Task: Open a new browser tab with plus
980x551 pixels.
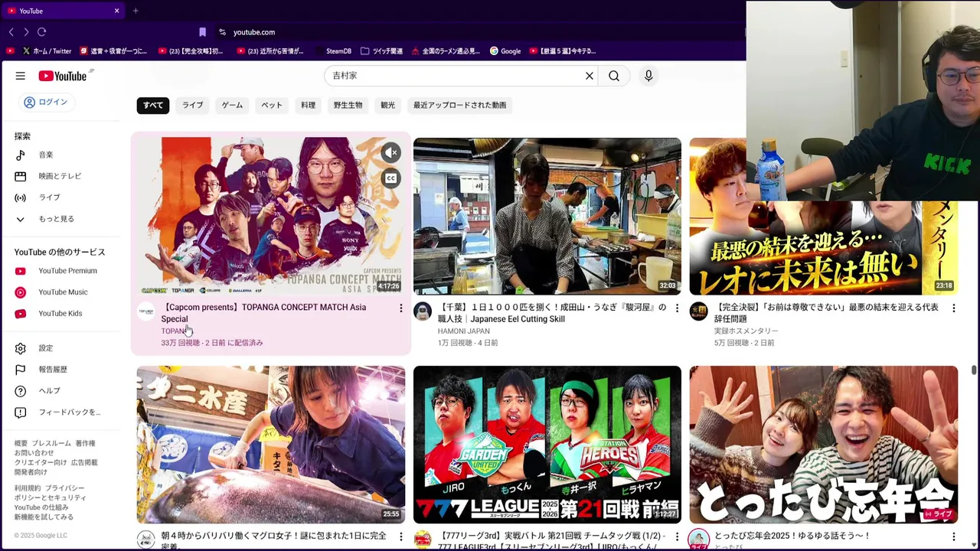Action: point(136,11)
